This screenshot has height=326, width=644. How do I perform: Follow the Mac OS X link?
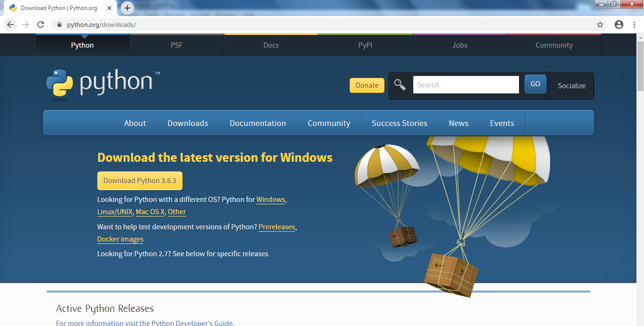151,212
